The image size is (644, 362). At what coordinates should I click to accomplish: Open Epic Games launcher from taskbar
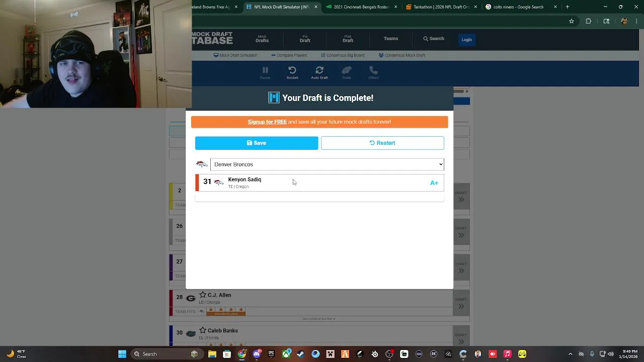tap(272, 354)
